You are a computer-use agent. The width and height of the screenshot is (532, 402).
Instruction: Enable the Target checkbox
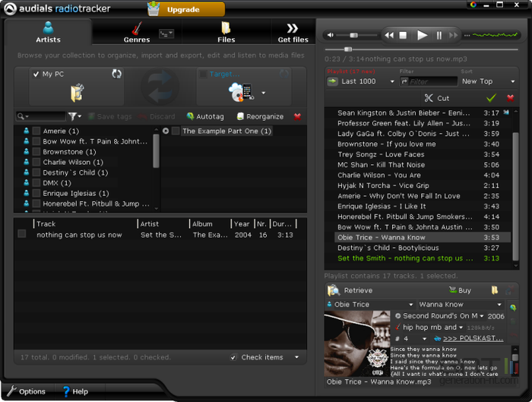click(x=203, y=74)
